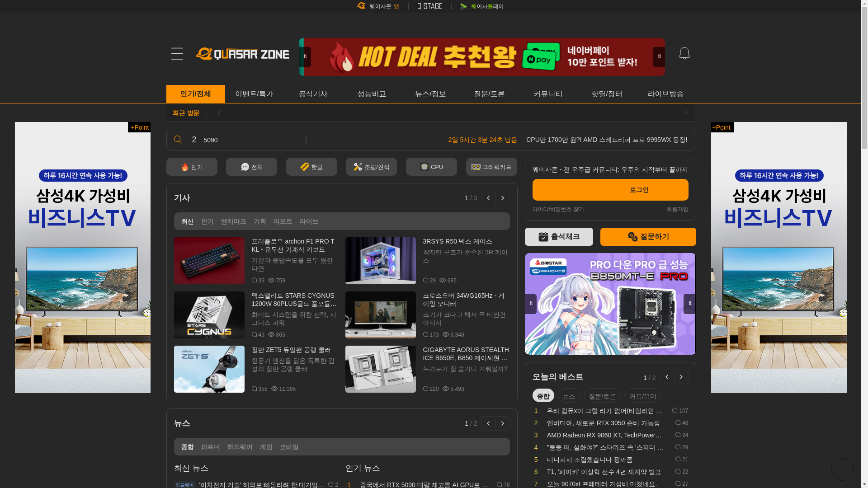Click the Quasar Zone logo

click(243, 54)
